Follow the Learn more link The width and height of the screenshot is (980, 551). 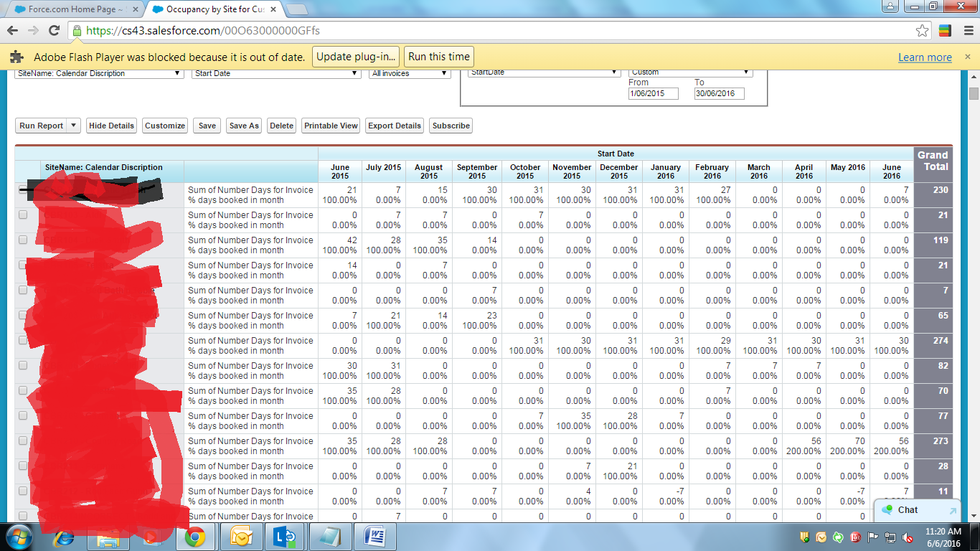(925, 57)
